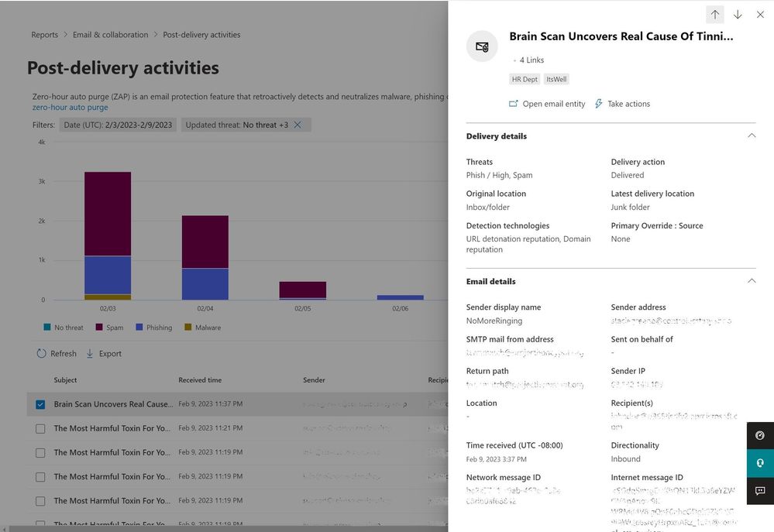This screenshot has height=532, width=774.
Task: Open Most Harmful Toxin email at 11:21 PM
Action: [112, 428]
